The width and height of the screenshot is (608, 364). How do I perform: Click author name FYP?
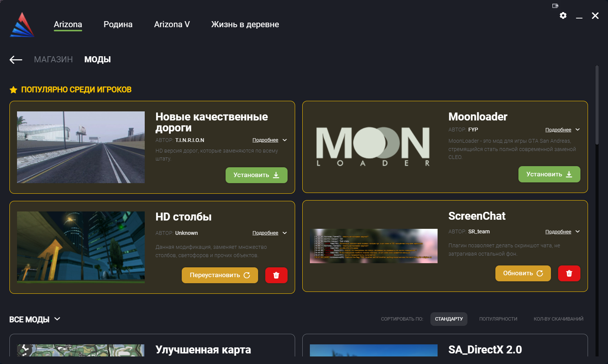coord(473,130)
